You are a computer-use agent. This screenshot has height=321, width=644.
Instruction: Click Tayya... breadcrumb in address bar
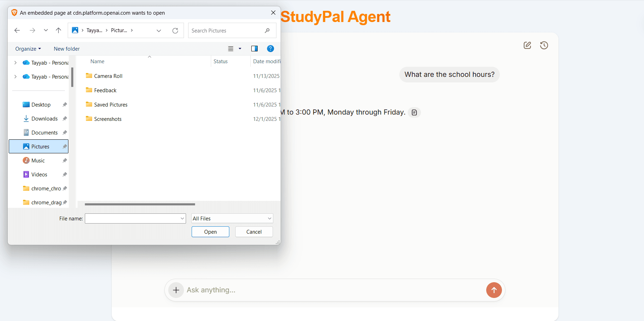point(94,31)
